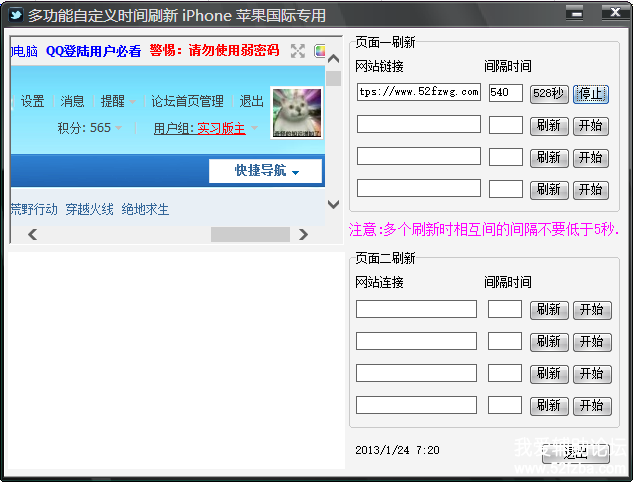
Task: Open 荒野行动 forum link
Action: point(34,209)
